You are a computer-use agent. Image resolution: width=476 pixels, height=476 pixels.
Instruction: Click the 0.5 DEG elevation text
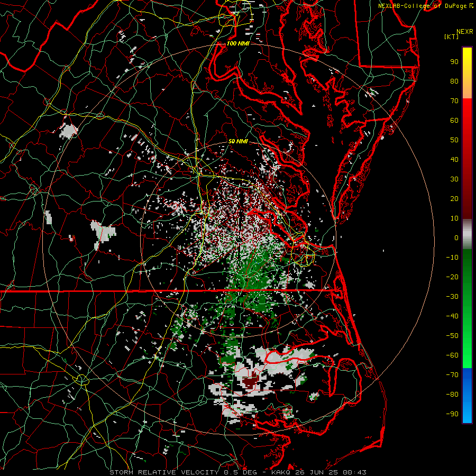pos(240,472)
